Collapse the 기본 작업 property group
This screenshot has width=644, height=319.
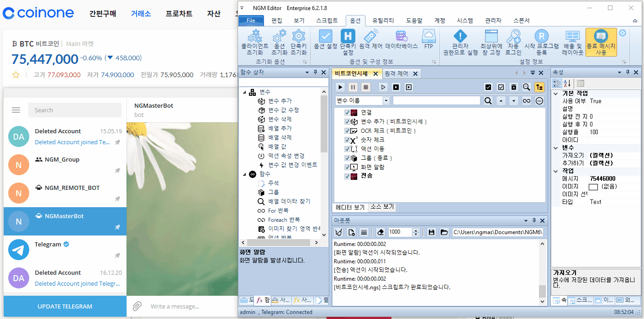click(x=556, y=93)
